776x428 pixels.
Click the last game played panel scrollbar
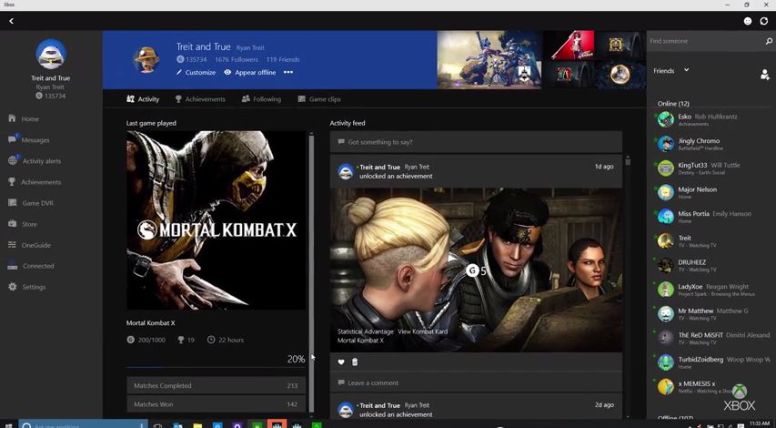[311, 272]
